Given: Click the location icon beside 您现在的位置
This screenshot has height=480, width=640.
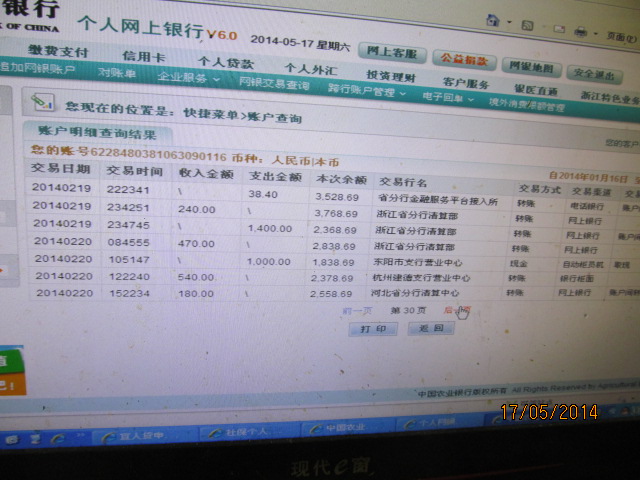Looking at the screenshot, I should click(42, 102).
